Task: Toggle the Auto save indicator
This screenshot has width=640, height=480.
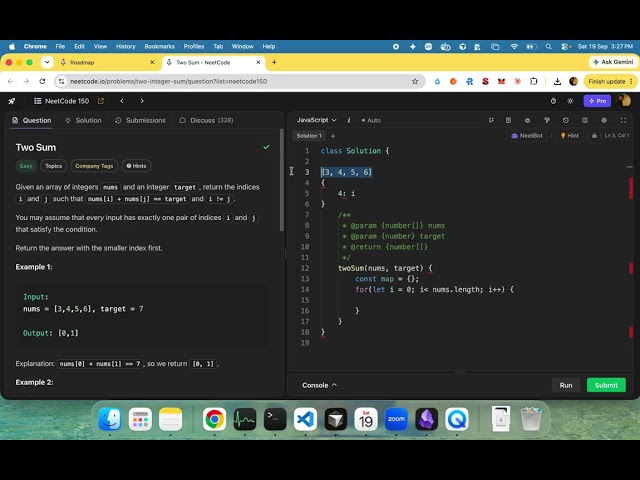Action: (x=371, y=120)
